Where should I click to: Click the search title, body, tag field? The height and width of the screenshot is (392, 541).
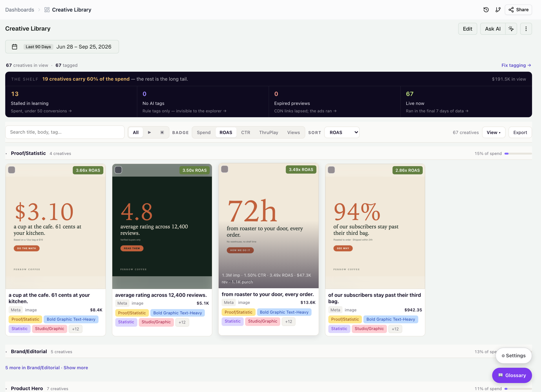65,132
